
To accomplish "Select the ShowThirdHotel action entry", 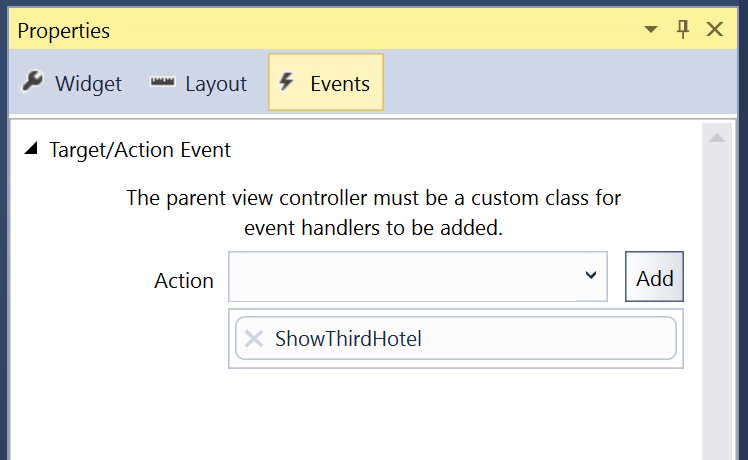I will tap(456, 338).
